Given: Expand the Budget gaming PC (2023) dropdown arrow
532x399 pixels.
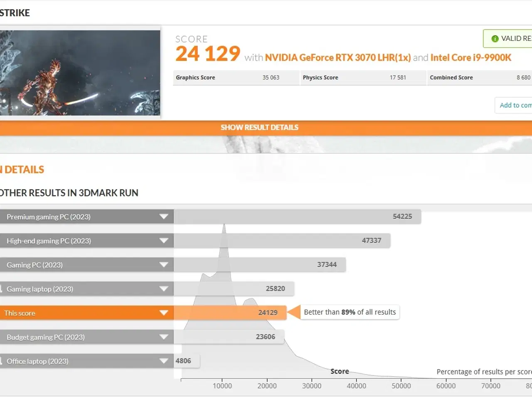Looking at the screenshot, I should tap(164, 337).
